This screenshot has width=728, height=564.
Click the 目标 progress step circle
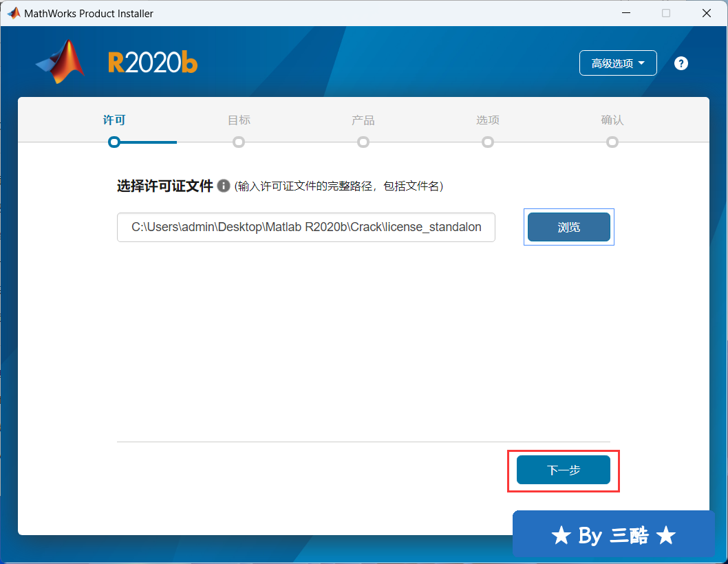pyautogui.click(x=239, y=142)
